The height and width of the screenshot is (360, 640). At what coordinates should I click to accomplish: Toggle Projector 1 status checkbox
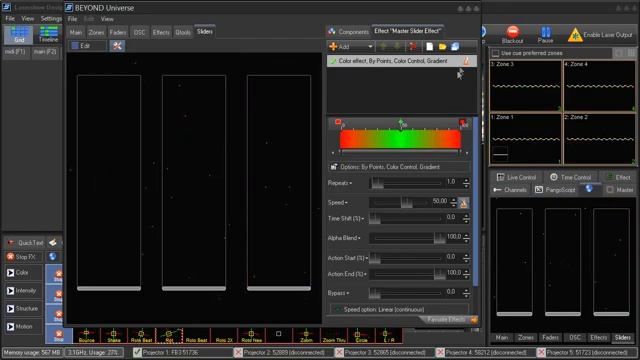(x=137, y=352)
